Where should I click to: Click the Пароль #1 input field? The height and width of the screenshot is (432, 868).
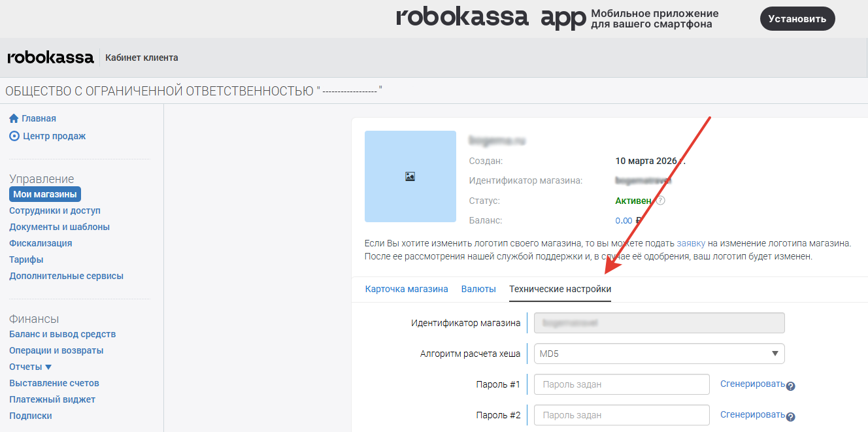click(622, 384)
